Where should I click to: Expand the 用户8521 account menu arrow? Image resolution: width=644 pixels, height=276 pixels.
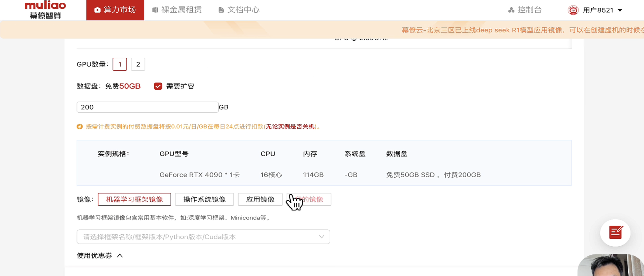[x=620, y=10]
